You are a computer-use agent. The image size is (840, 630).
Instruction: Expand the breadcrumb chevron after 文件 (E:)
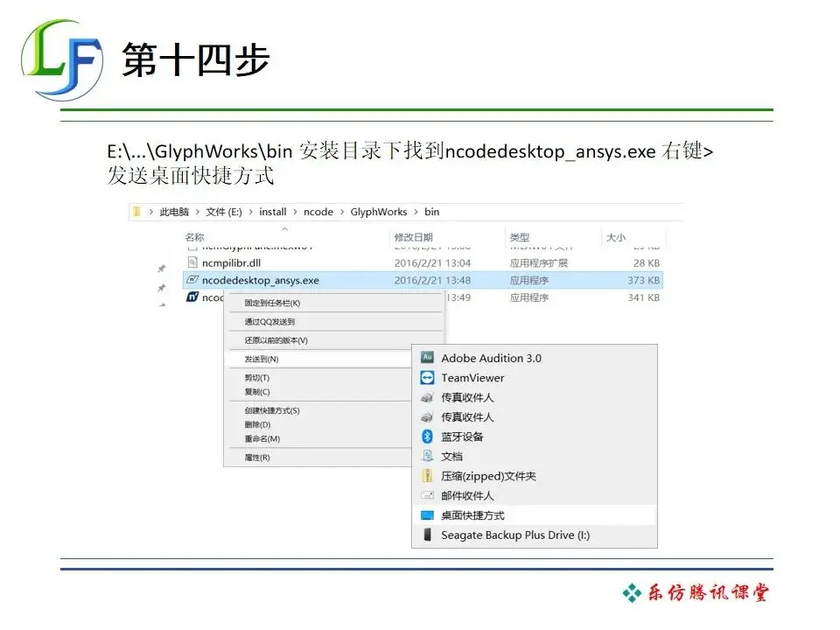coord(251,212)
